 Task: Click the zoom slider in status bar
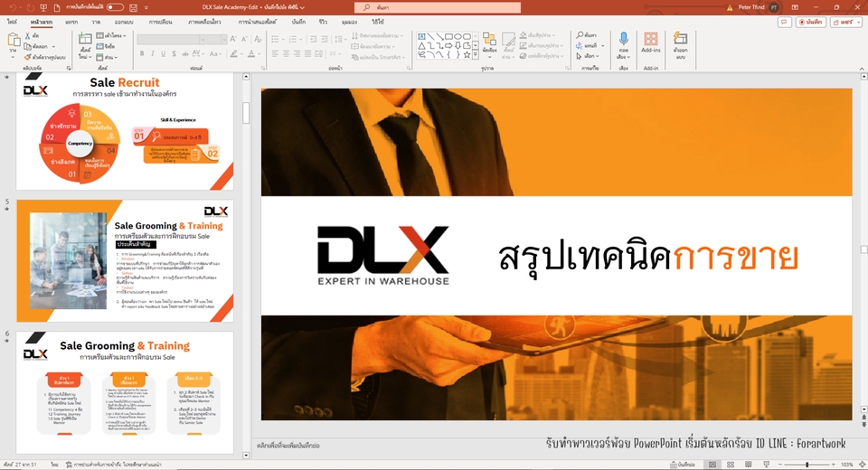807,465
